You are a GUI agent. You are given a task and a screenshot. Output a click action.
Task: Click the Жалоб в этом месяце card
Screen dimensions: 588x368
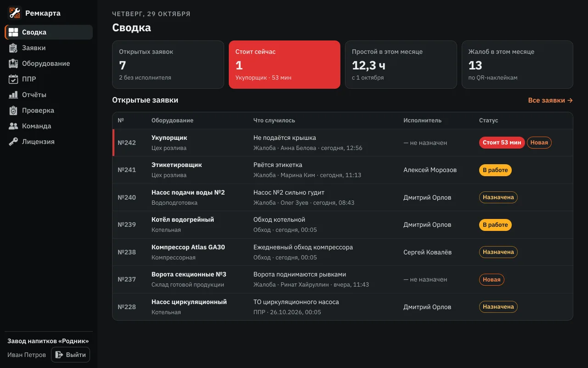point(517,64)
